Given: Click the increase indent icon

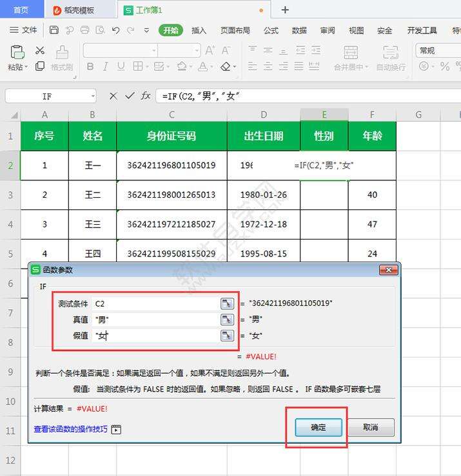Looking at the screenshot, I should click(316, 50).
